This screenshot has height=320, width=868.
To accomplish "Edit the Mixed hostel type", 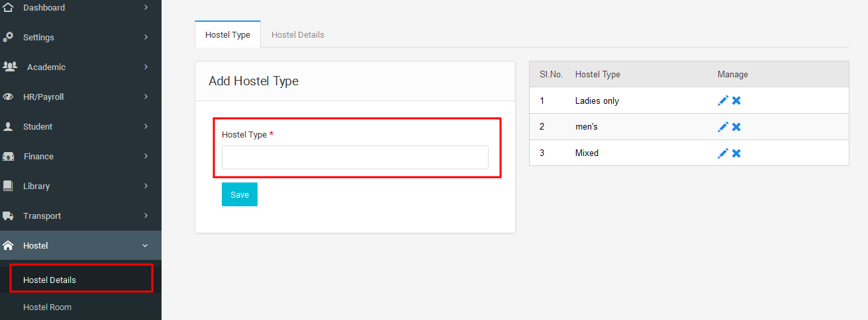I will click(723, 153).
